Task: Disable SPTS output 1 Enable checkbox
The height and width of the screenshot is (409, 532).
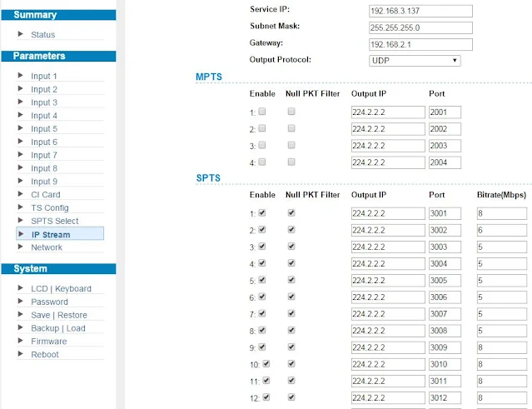Action: 262,212
